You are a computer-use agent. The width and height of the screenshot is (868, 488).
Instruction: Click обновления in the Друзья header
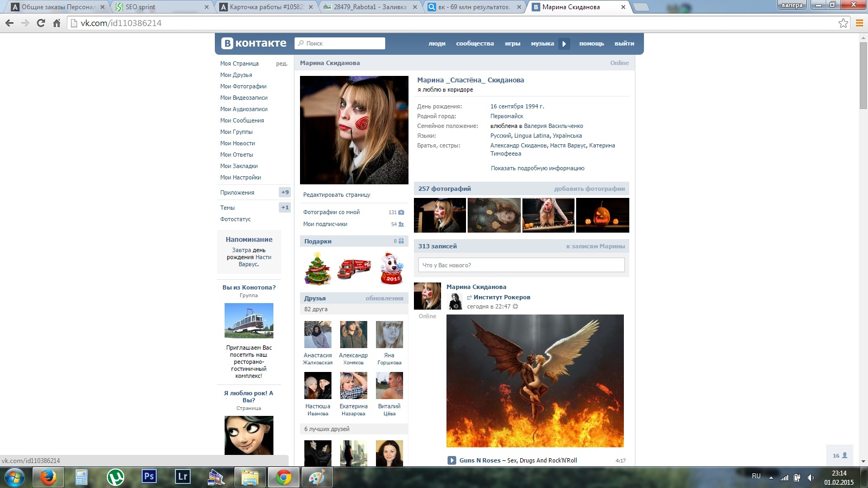point(385,298)
